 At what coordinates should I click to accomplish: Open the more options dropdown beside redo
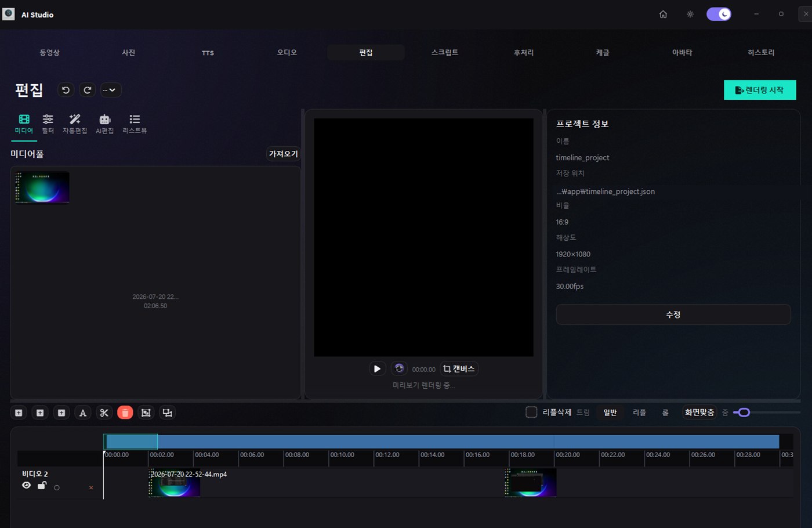click(x=111, y=90)
